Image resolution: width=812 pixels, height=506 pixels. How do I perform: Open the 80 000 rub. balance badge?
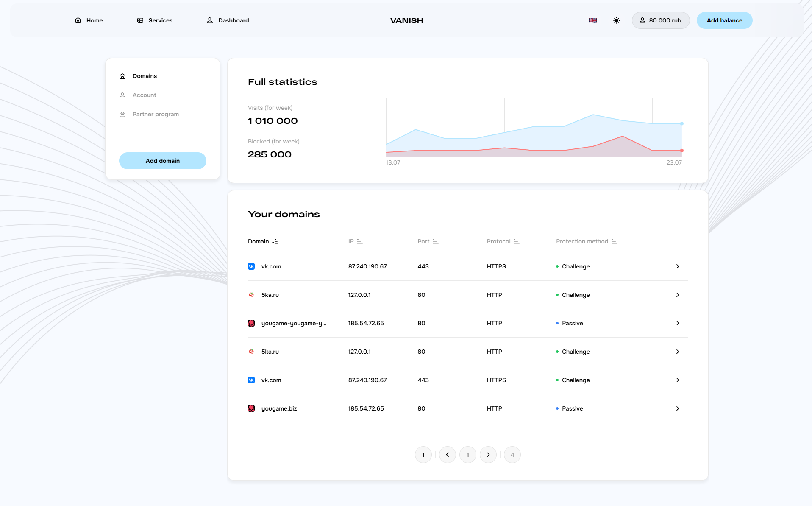tap(660, 20)
